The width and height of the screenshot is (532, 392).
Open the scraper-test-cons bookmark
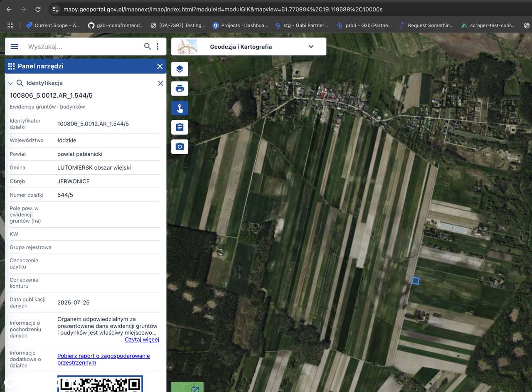[x=488, y=25]
